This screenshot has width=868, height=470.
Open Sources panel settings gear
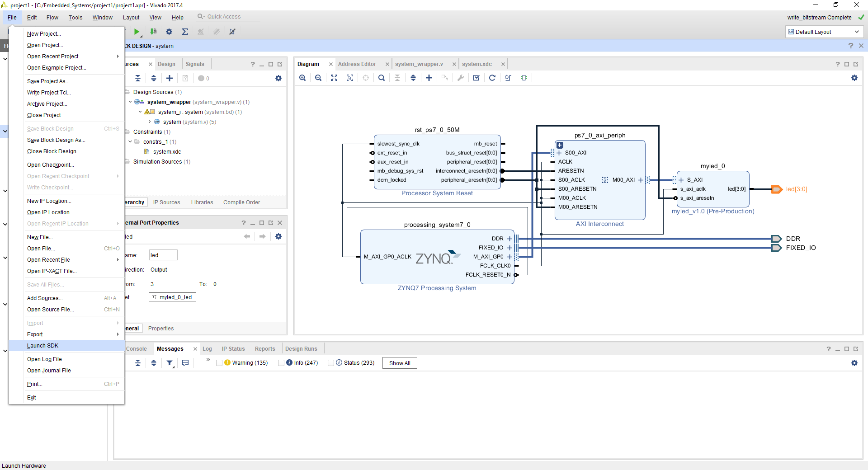click(x=278, y=78)
